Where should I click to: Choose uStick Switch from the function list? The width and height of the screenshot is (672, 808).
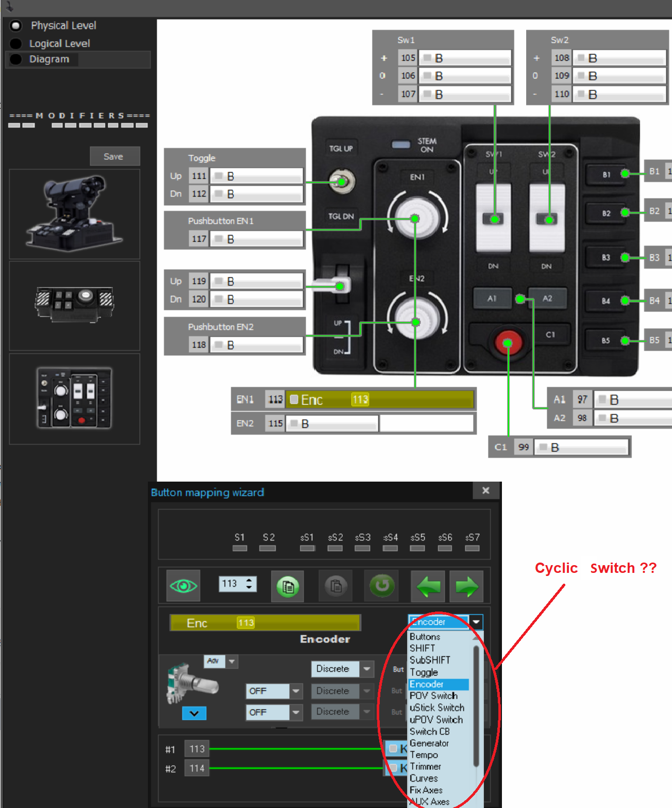pyautogui.click(x=437, y=707)
